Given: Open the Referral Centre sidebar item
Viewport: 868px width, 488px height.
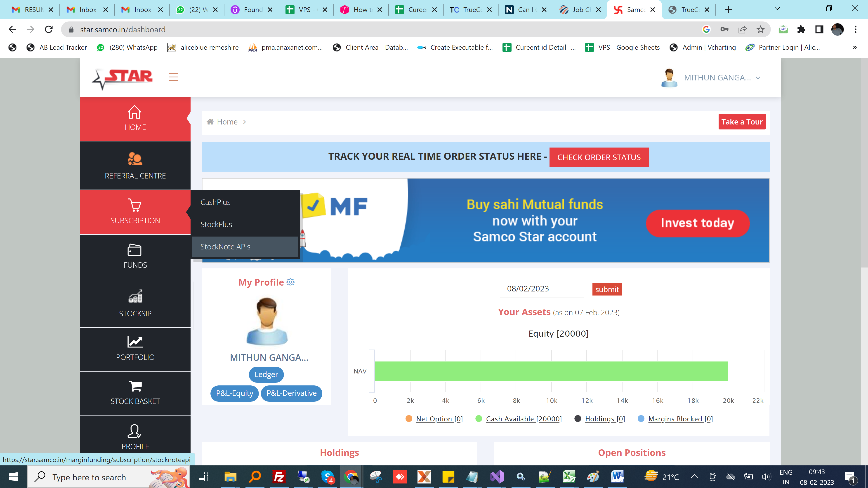Looking at the screenshot, I should point(135,166).
